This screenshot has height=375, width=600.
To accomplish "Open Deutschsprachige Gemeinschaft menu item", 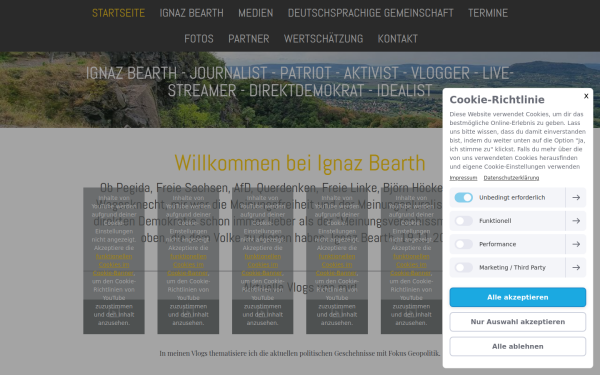I will pos(370,13).
